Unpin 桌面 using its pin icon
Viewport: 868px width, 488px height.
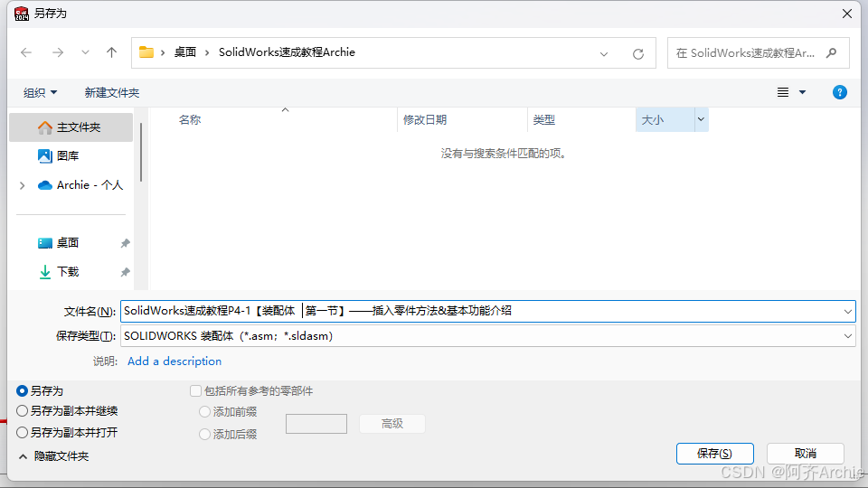126,243
